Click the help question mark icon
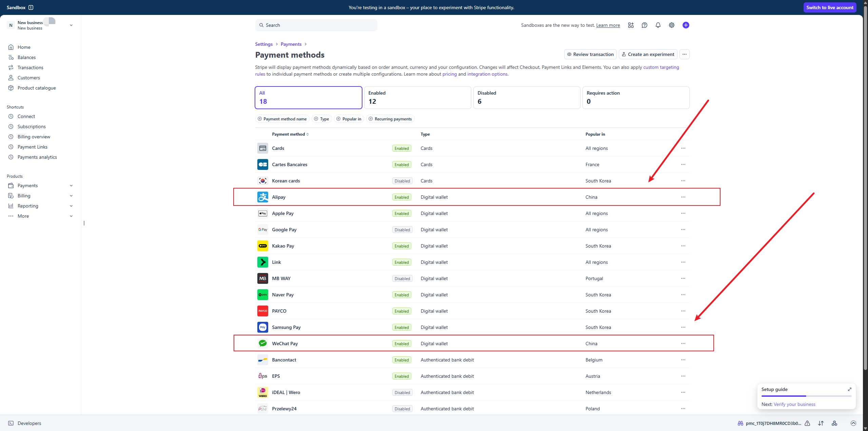The height and width of the screenshot is (431, 868). (644, 25)
